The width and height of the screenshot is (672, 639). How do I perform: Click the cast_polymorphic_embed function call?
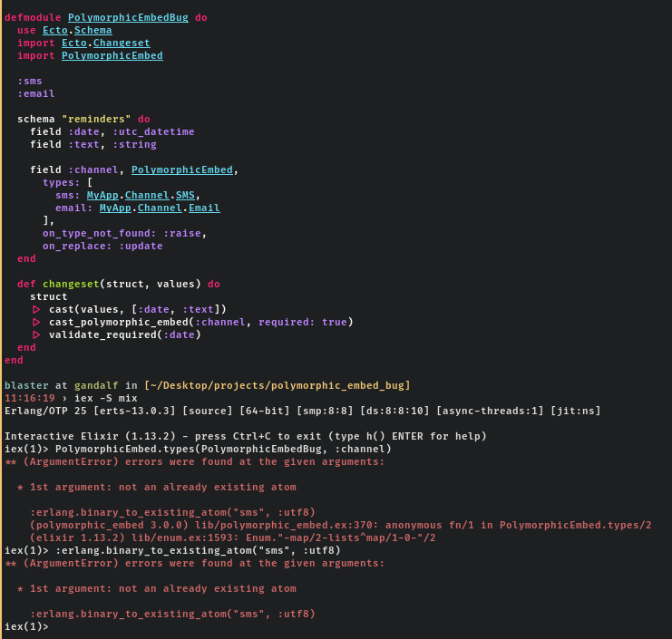tap(119, 322)
